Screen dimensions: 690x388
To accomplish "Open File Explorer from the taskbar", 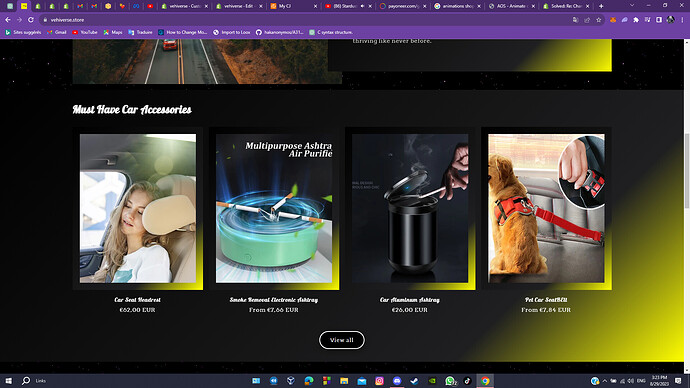I will pos(344,381).
